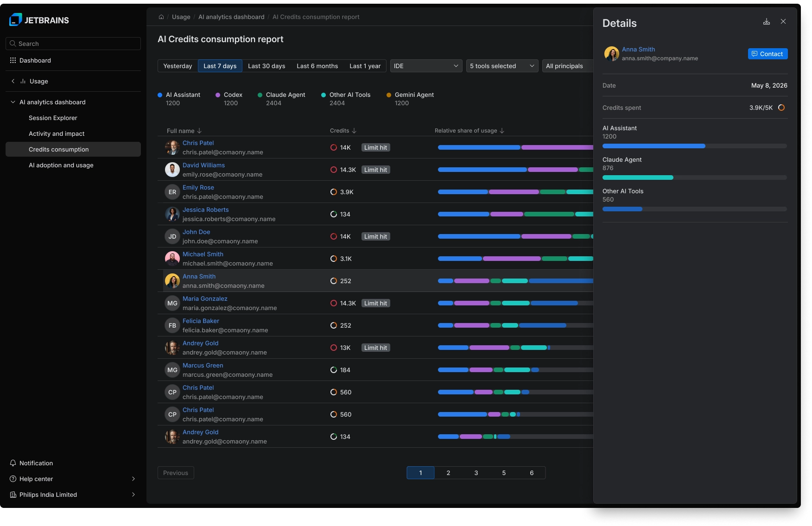Image resolution: width=812 pixels, height=526 pixels.
Task: Go to page 2
Action: (448, 473)
